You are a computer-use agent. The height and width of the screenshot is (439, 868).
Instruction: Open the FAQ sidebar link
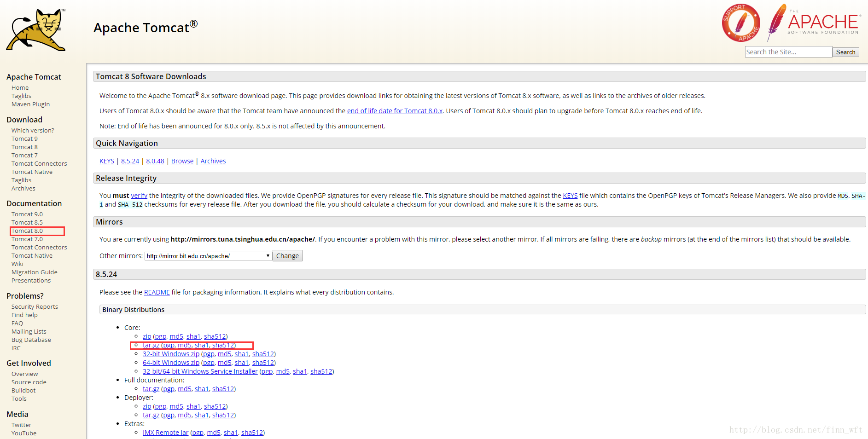pos(17,323)
